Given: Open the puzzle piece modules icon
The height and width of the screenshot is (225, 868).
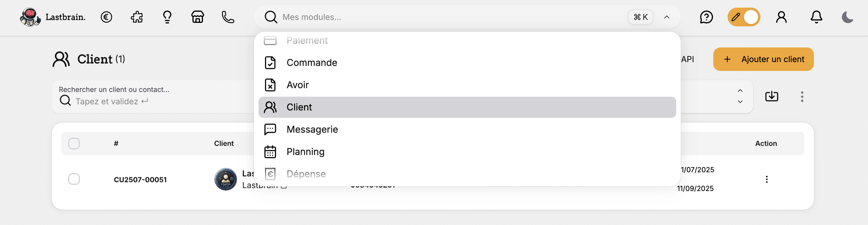Looking at the screenshot, I should tap(137, 17).
